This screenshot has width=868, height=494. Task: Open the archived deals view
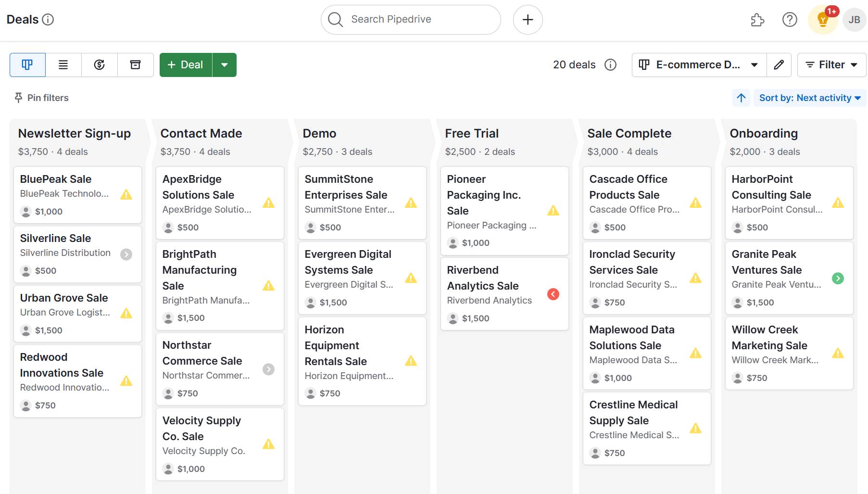(x=136, y=65)
